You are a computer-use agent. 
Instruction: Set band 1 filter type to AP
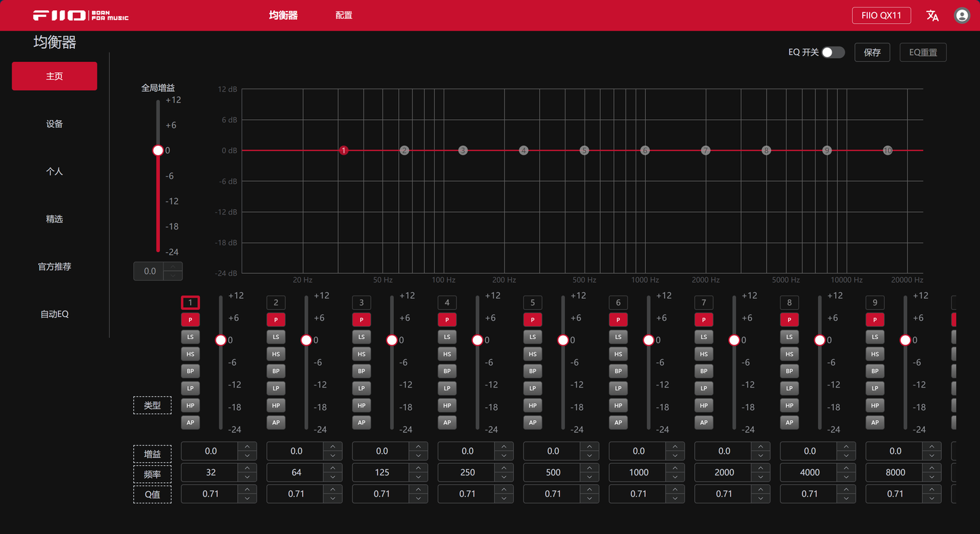[x=191, y=422]
